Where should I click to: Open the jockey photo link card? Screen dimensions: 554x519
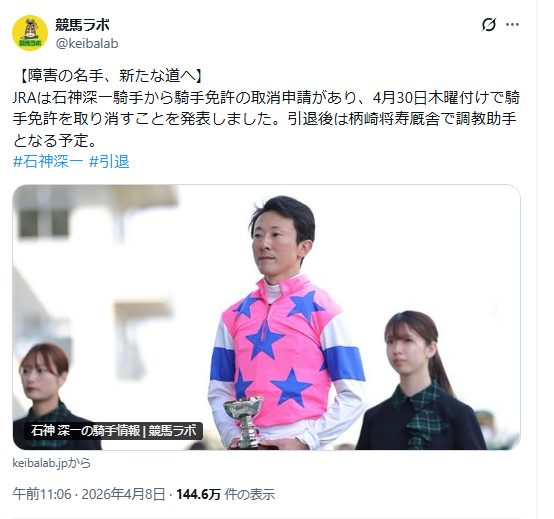(x=266, y=317)
